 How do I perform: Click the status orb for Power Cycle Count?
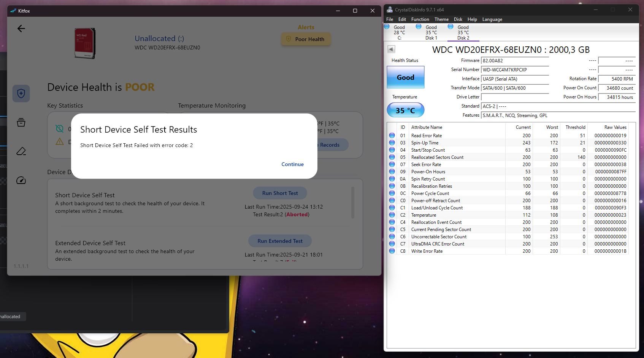392,193
